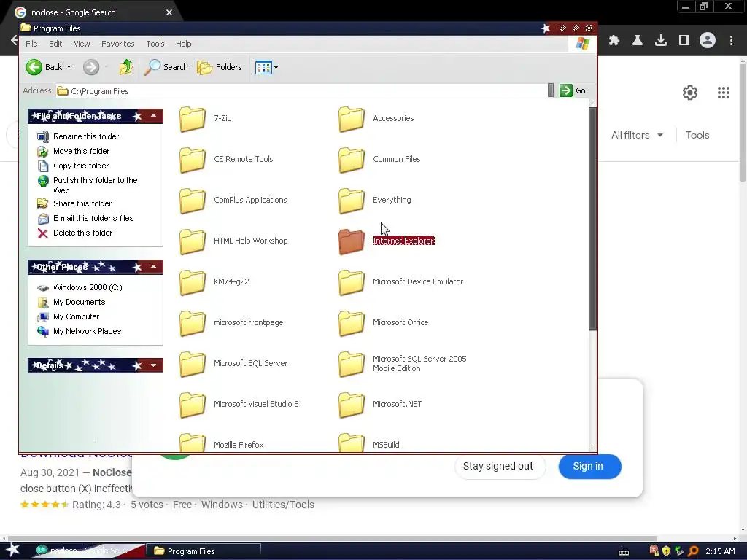Click Stay signed out button

(498, 466)
